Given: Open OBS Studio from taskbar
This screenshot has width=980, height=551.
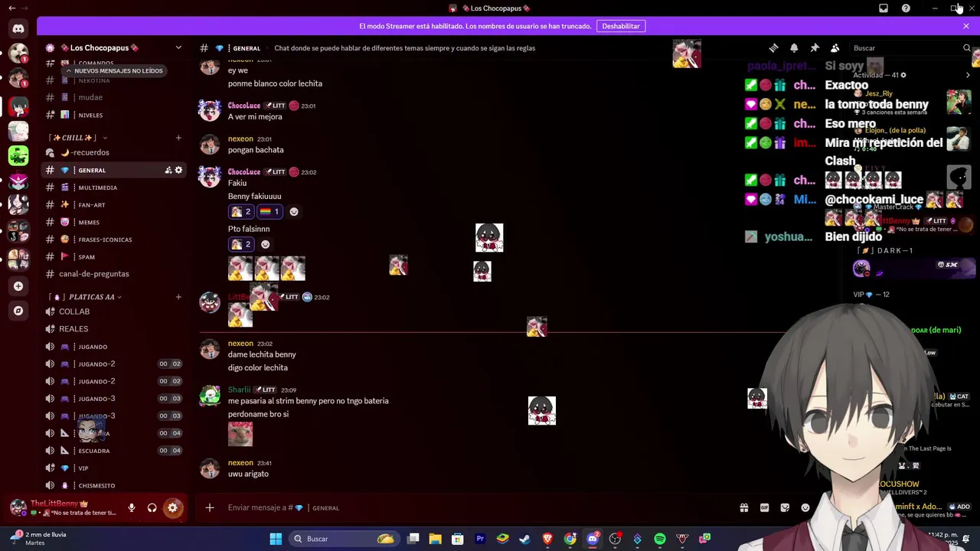Looking at the screenshot, I should (615, 539).
